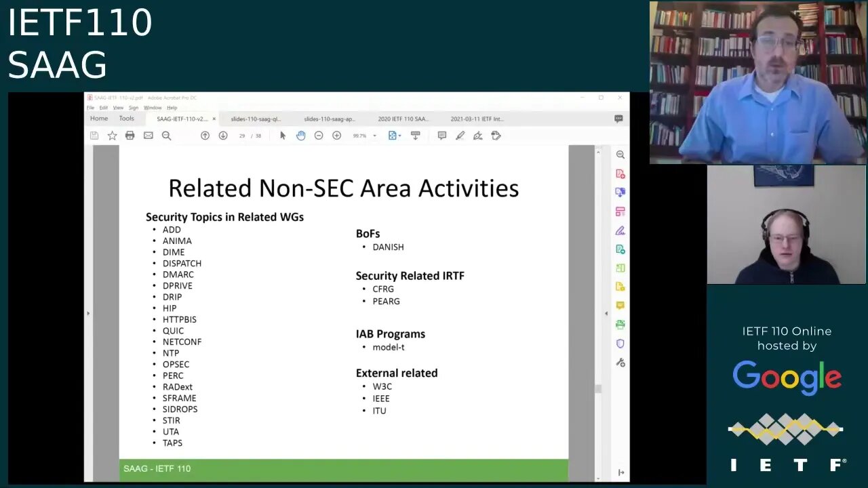The height and width of the screenshot is (488, 868).
Task: Click the page number field showing 29
Action: 242,136
